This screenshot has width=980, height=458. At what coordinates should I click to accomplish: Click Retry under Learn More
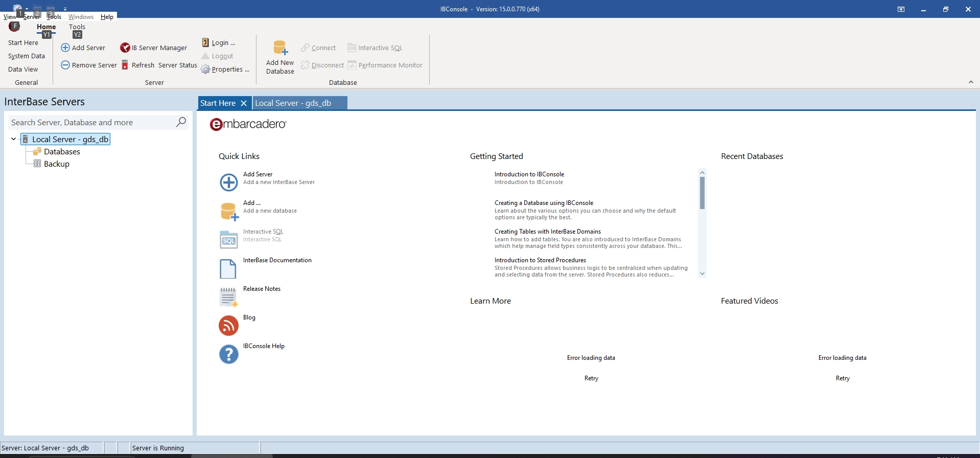591,378
